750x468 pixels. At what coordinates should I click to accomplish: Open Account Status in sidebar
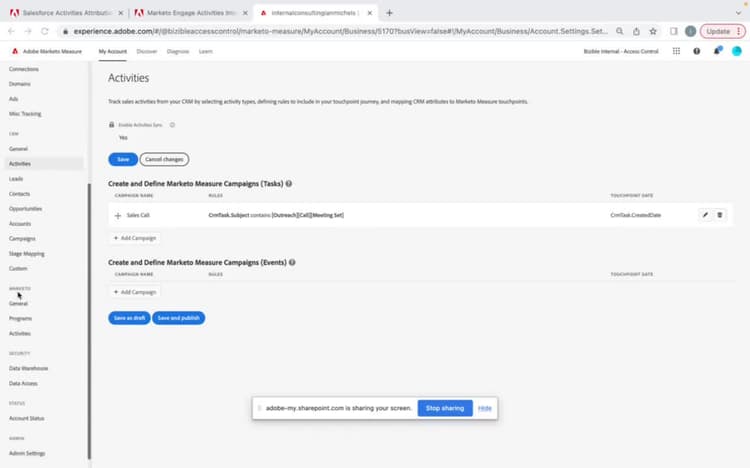tap(27, 418)
